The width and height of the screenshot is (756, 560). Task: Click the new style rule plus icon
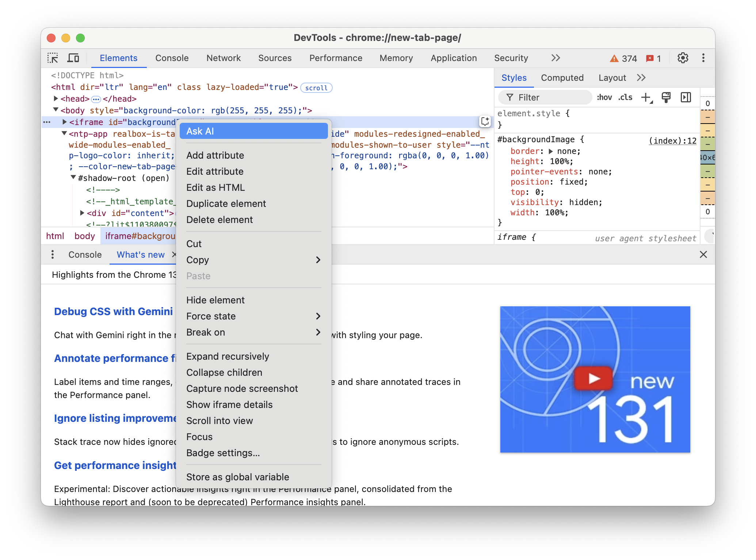point(646,97)
